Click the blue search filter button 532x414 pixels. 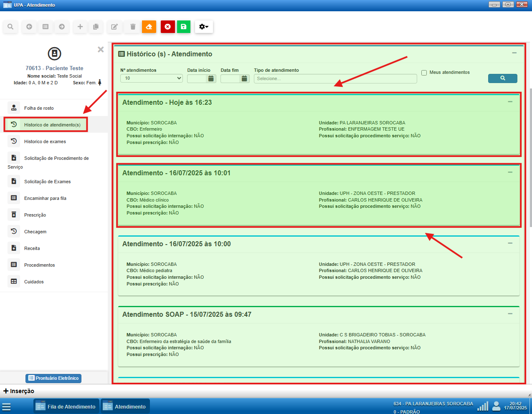pyautogui.click(x=502, y=78)
